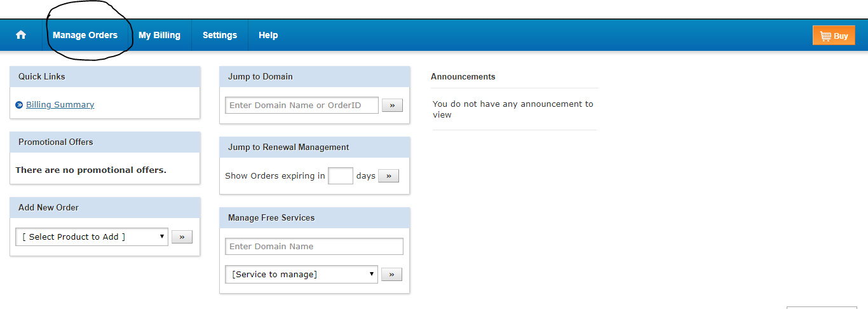This screenshot has height=309, width=868.
Task: Click the go arrow next to Select Product to Add
Action: click(x=182, y=237)
